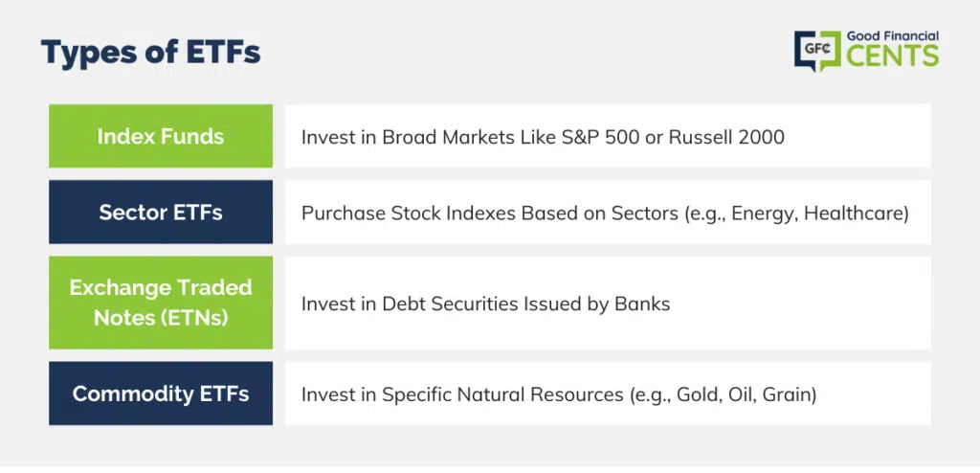Click the words Russell 2000
The height and width of the screenshot is (473, 980).
coord(726,136)
